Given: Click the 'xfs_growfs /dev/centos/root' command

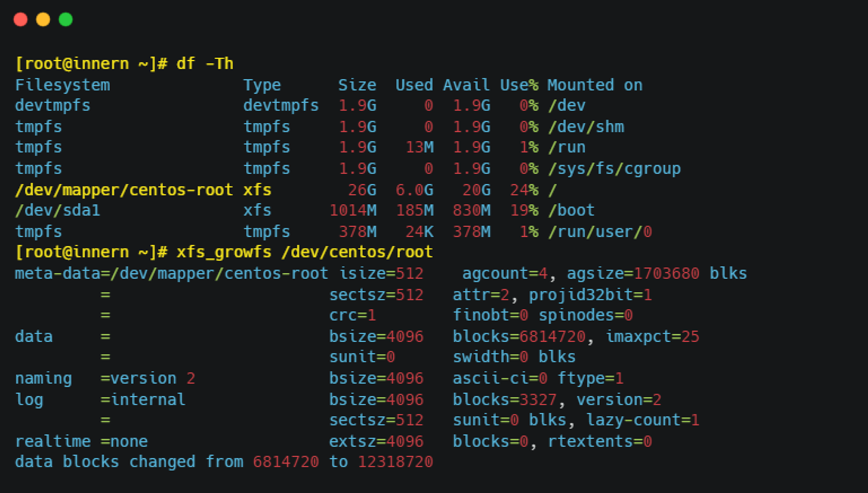Looking at the screenshot, I should [x=305, y=252].
